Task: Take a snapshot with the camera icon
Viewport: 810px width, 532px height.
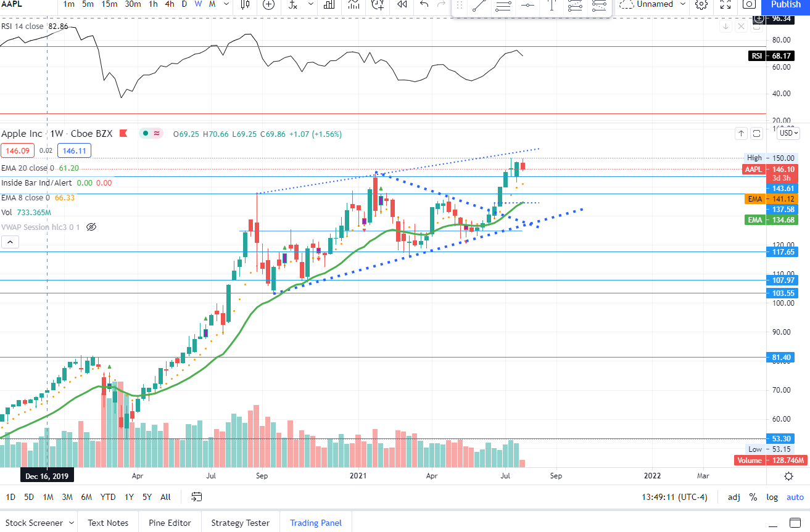Action: 749,4
